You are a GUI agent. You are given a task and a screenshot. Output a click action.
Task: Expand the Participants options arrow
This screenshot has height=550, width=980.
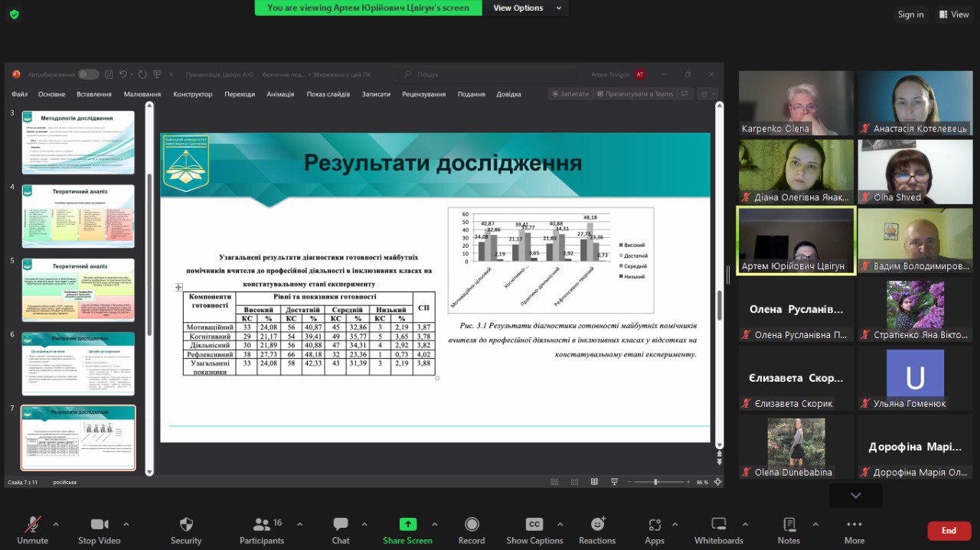[299, 524]
